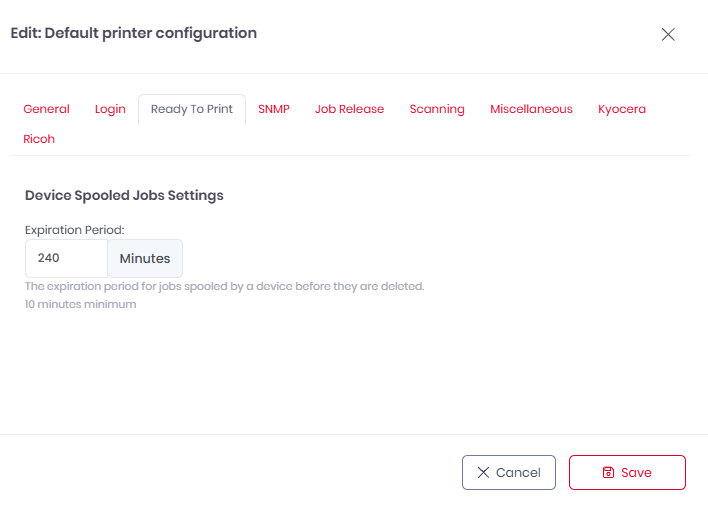The image size is (708, 509).
Task: Open the Job Release tab
Action: coord(349,109)
